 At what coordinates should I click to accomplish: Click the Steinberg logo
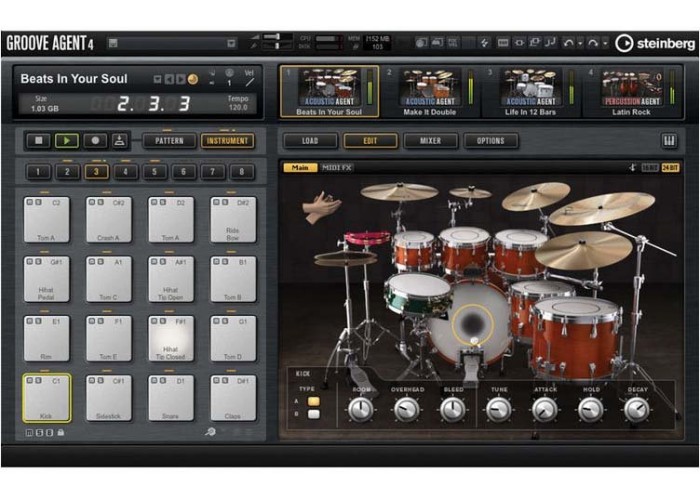655,43
